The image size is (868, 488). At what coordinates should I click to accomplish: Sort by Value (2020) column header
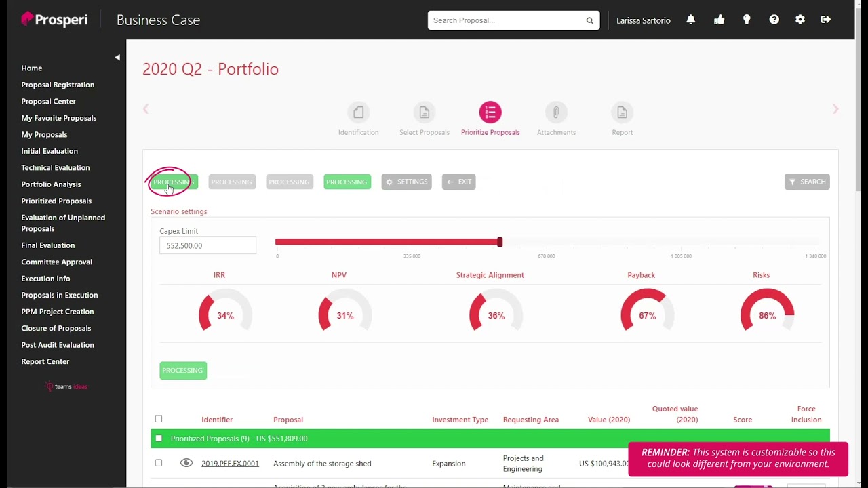click(609, 420)
